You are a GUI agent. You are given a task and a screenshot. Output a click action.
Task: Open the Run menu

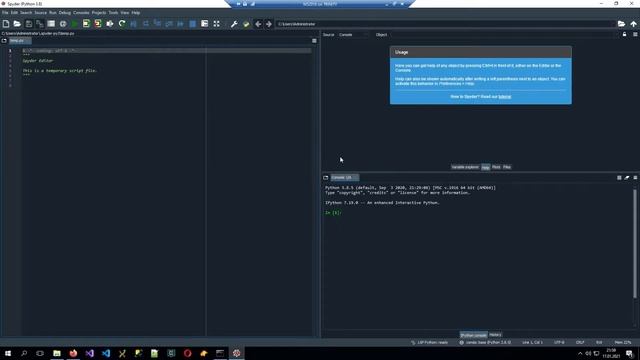(53, 13)
